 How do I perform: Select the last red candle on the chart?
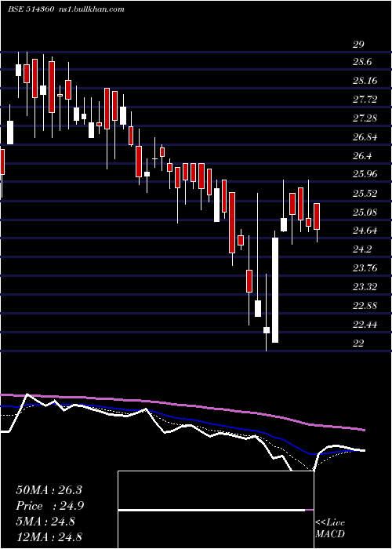click(317, 216)
